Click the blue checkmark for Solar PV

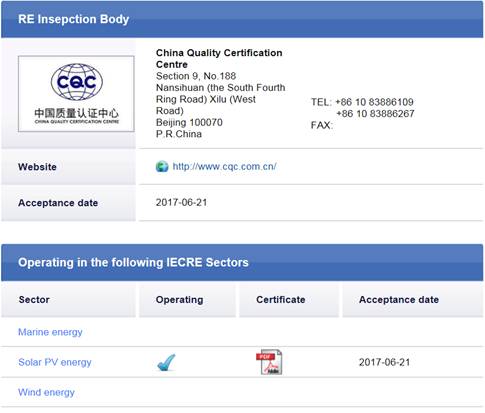[x=166, y=363]
